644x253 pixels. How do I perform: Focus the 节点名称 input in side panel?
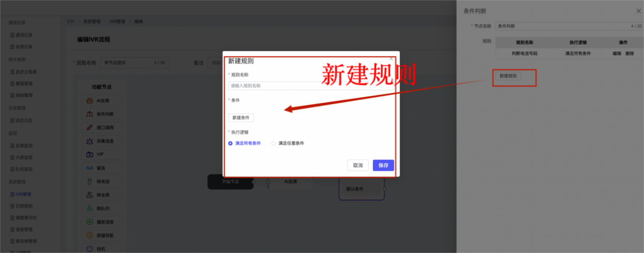pos(569,26)
